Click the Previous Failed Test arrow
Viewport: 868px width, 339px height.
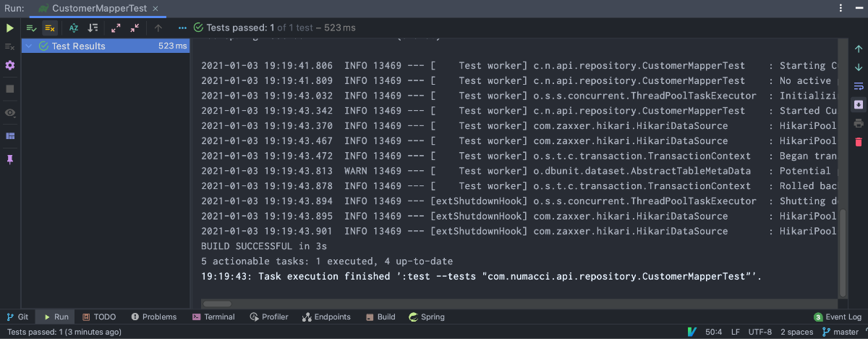158,28
